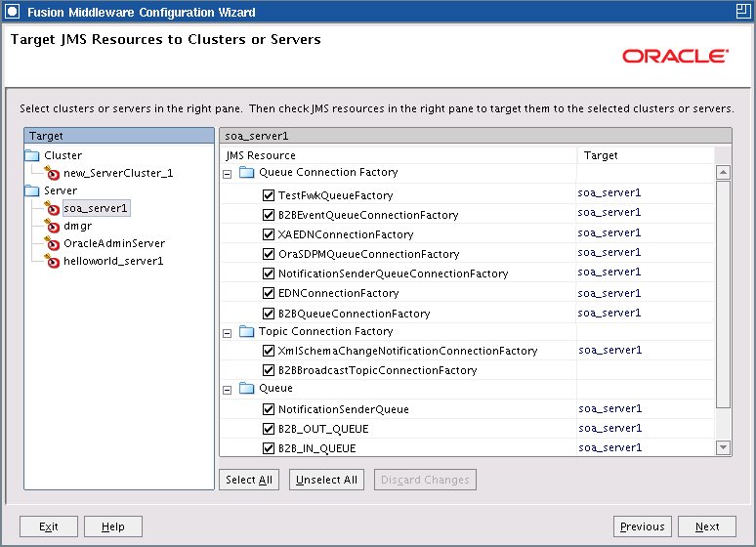Viewport: 756px width, 547px height.
Task: Uncheck NotificationSenderQueueConnectionFactory checkbox
Action: click(269, 273)
